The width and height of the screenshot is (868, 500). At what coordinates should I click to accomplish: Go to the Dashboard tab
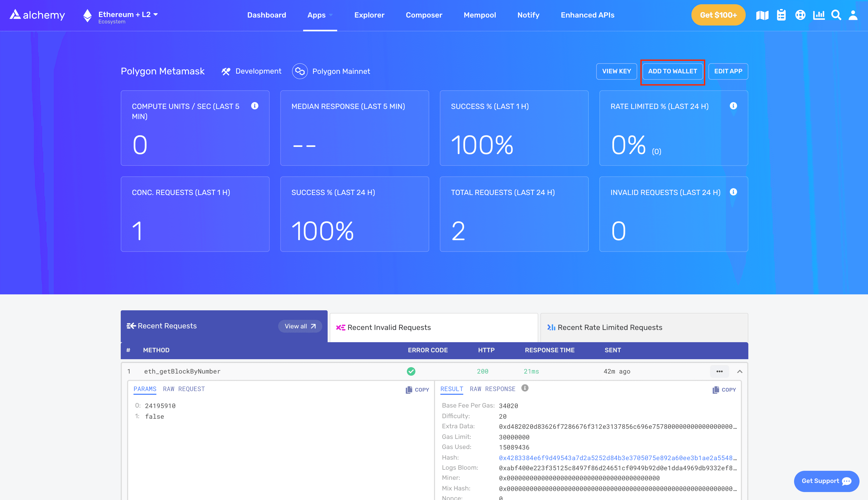[x=266, y=15]
